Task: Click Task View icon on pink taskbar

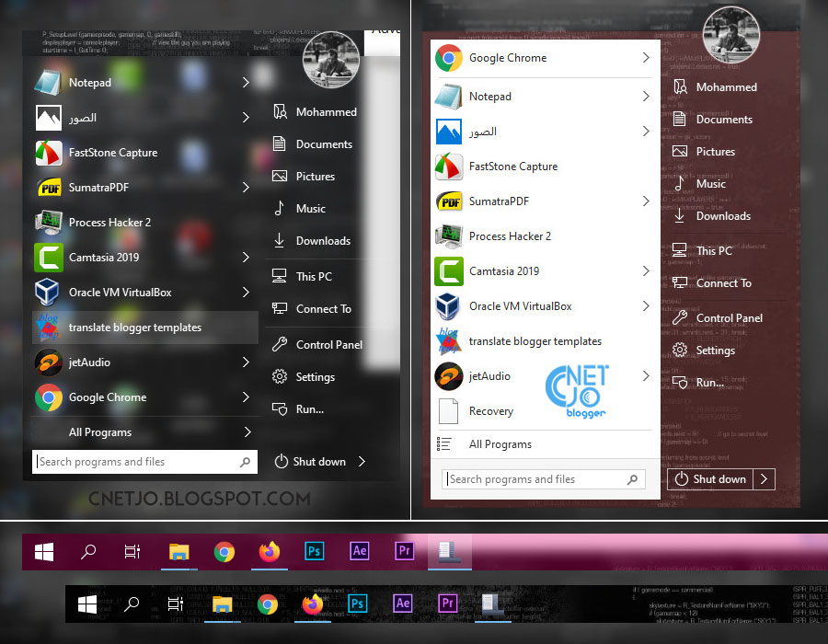Action: coord(132,552)
